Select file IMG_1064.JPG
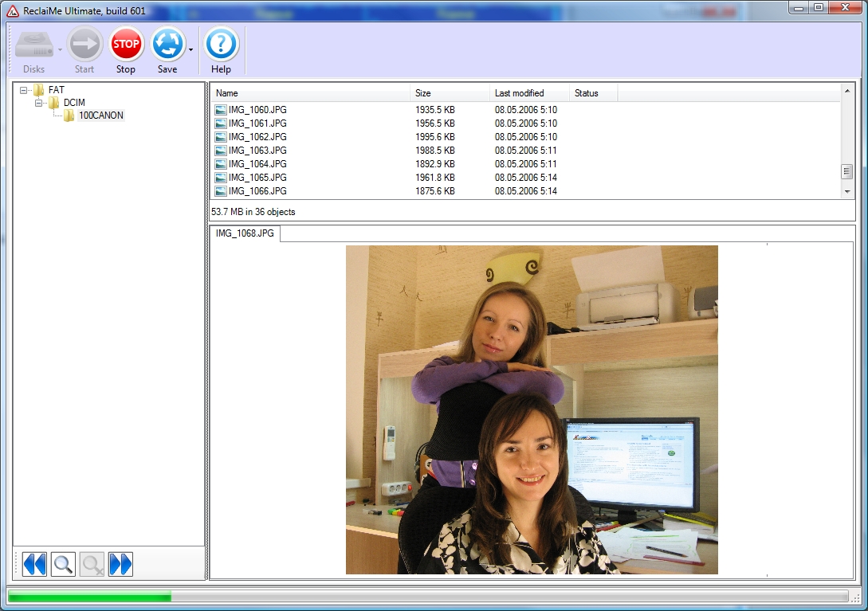868x611 pixels. click(257, 164)
